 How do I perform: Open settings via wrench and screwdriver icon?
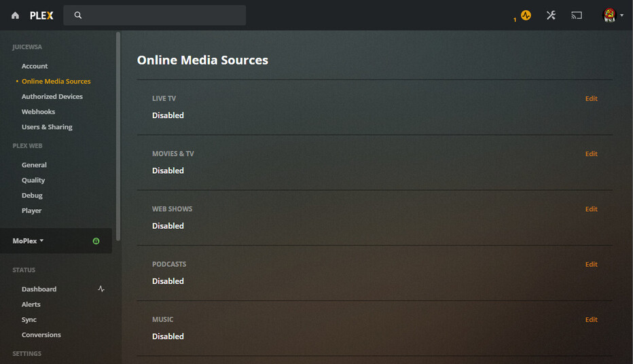point(551,16)
